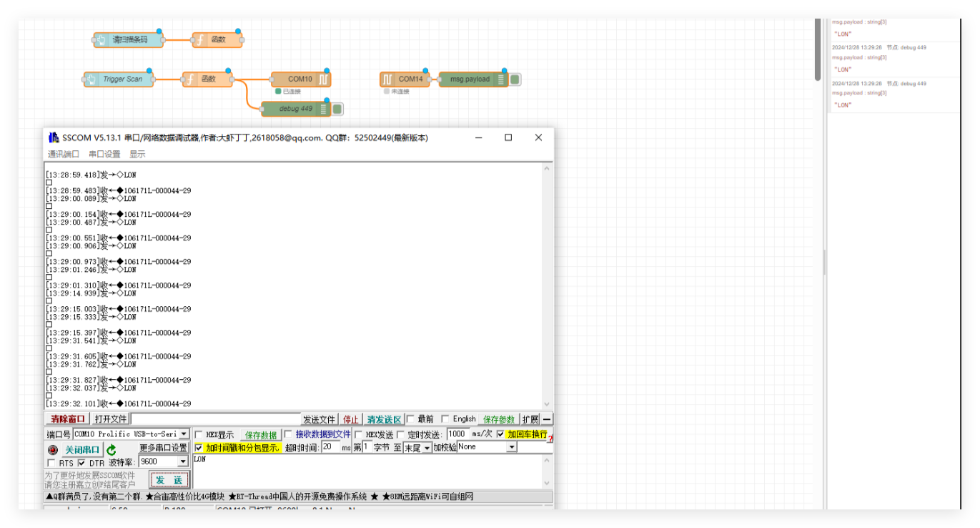Image resolution: width=980 pixels, height=528 pixels.
Task: Click the 超时时间 20 ms field
Action: click(330, 447)
